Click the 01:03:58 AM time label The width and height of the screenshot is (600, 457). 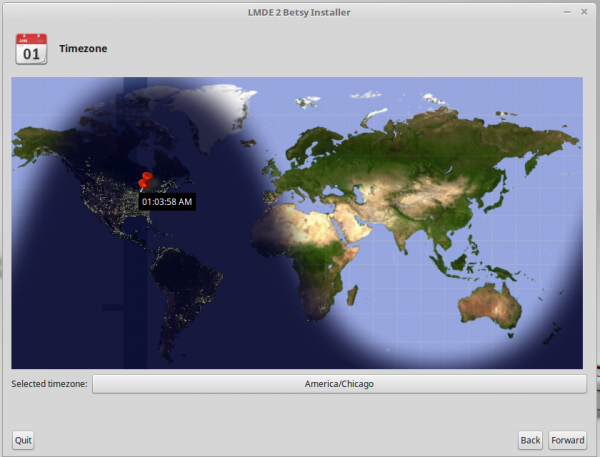167,202
